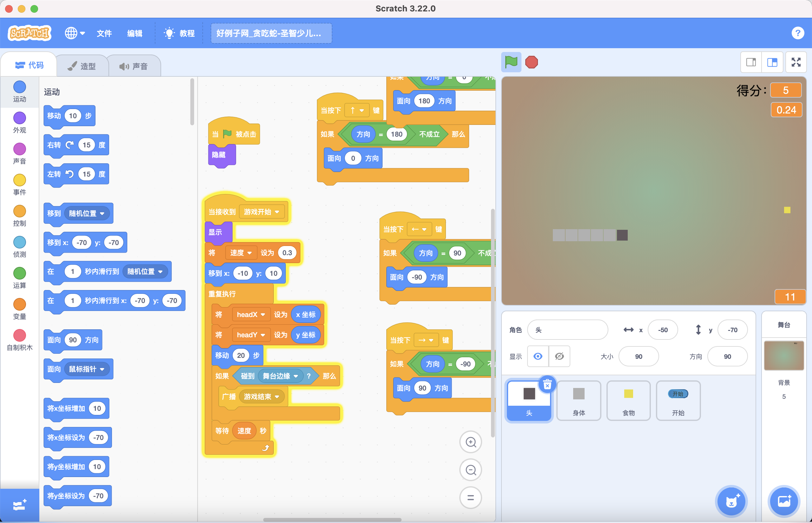This screenshot has width=812, height=523.
Task: Open the 游戏开始 message dropdown
Action: 262,212
